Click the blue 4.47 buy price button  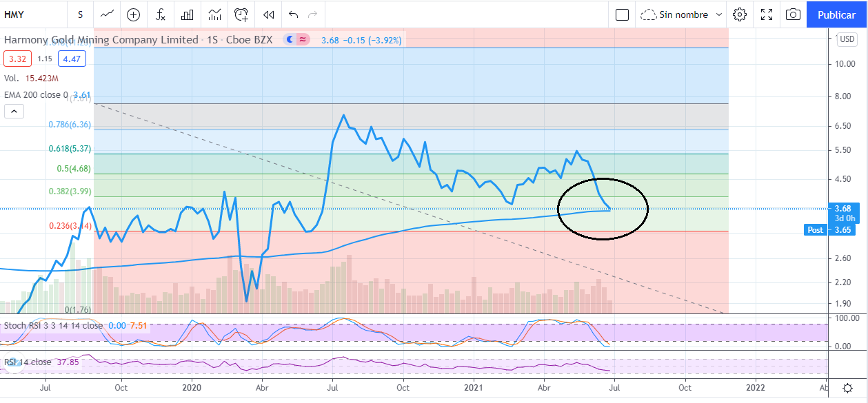coord(72,59)
